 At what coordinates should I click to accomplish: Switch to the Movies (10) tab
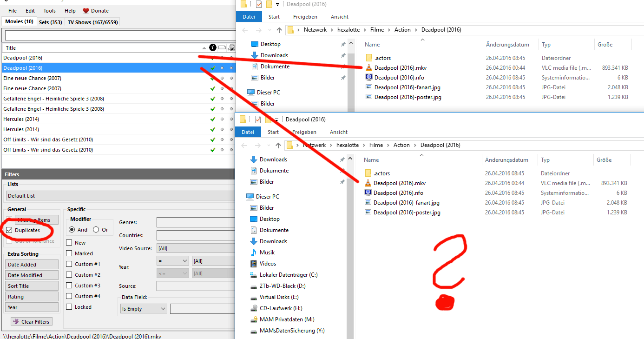[20, 22]
